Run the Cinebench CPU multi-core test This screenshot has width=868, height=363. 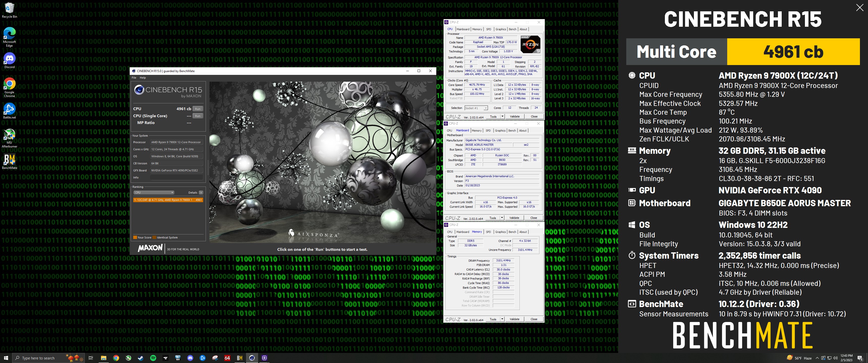click(x=198, y=109)
